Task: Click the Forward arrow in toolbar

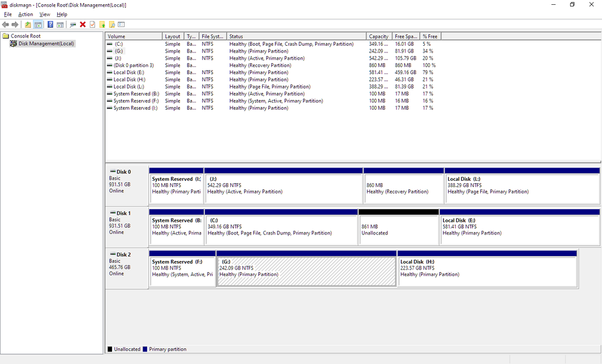Action: [x=15, y=25]
